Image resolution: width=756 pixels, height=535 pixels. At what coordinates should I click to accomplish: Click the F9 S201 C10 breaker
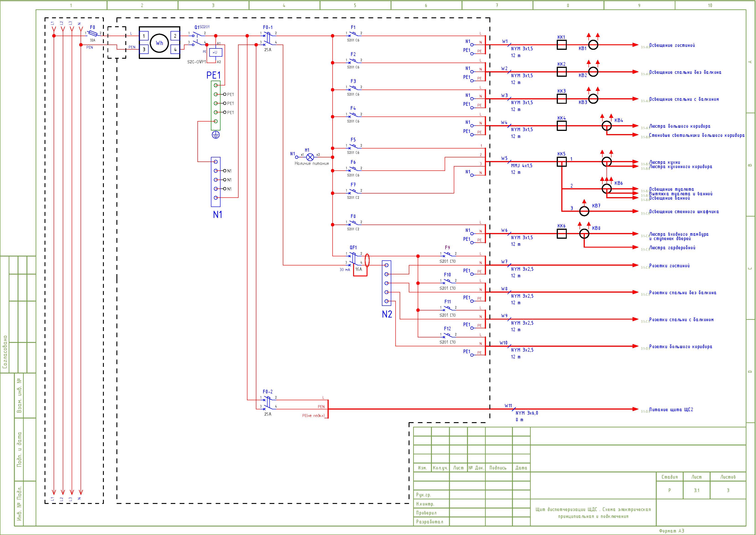(x=448, y=254)
